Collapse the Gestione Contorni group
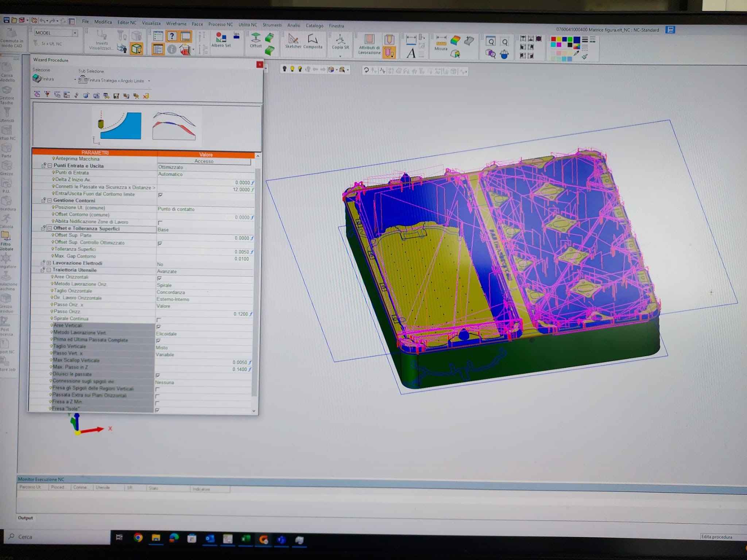Image resolution: width=747 pixels, height=560 pixels. (x=50, y=200)
